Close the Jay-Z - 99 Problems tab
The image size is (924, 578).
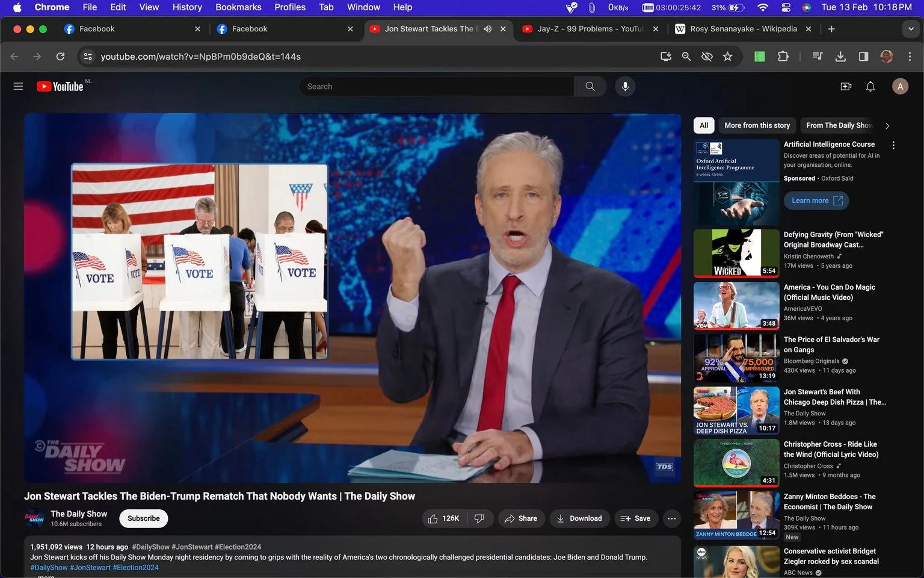[656, 29]
